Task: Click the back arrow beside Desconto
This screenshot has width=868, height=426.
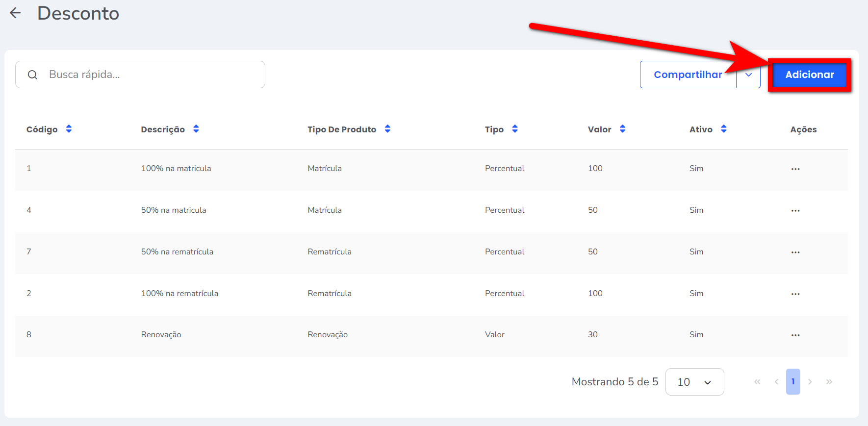Action: 16,13
